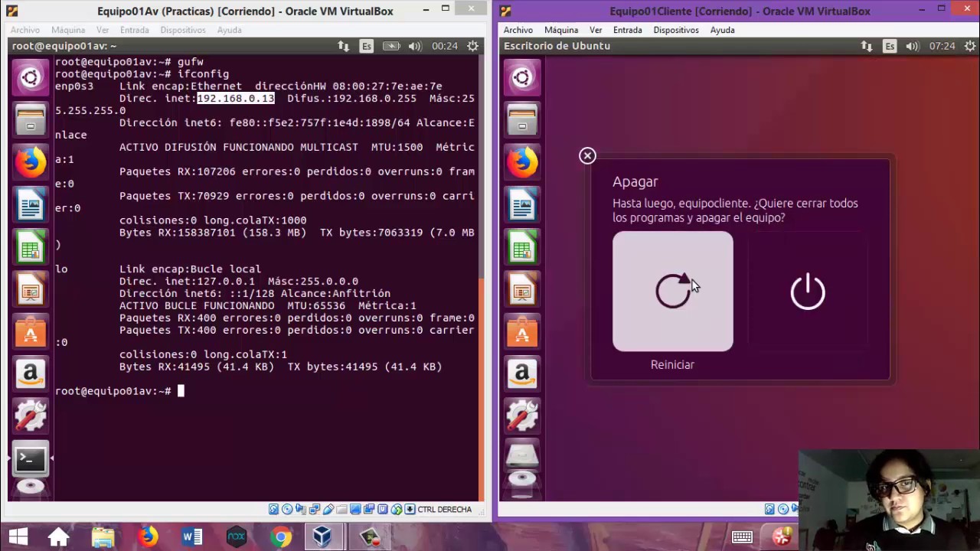This screenshot has height=551, width=980.
Task: Click USB indicator in Equipo01Av status bar
Action: [x=328, y=510]
